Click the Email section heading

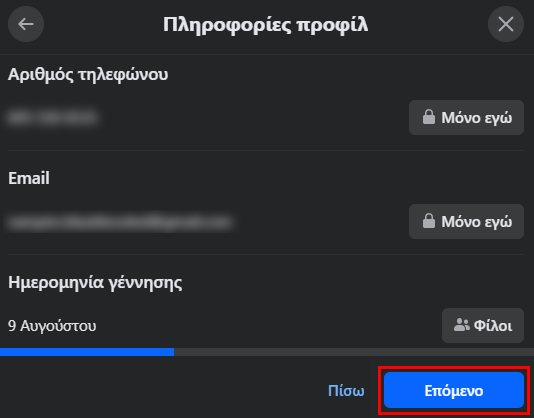[29, 178]
